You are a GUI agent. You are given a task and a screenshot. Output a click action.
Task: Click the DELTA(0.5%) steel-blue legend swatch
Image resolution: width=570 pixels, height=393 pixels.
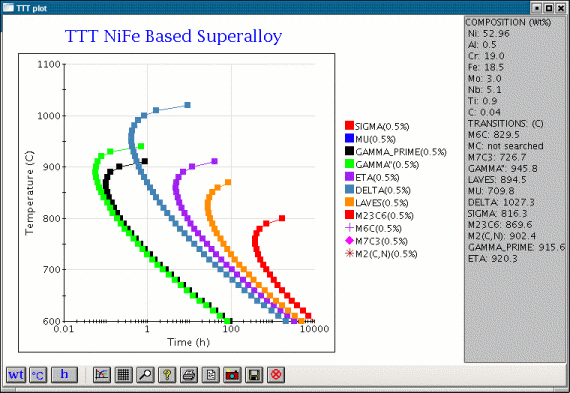click(349, 189)
